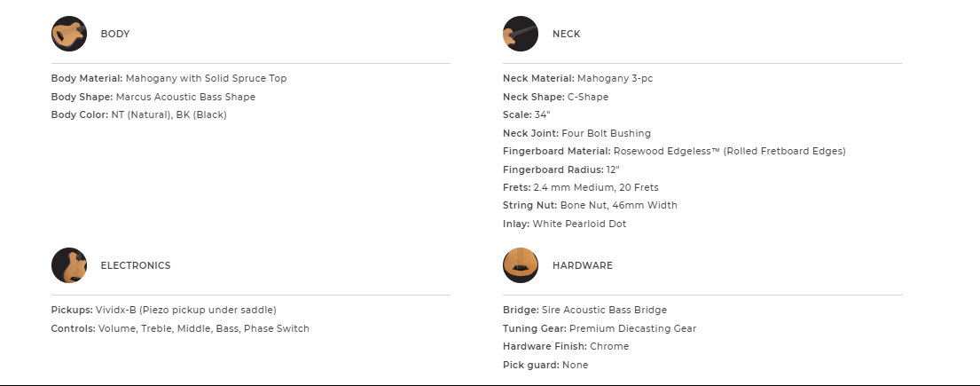The height and width of the screenshot is (386, 980).
Task: Click the String Nut Bone Nut line
Action: [590, 205]
